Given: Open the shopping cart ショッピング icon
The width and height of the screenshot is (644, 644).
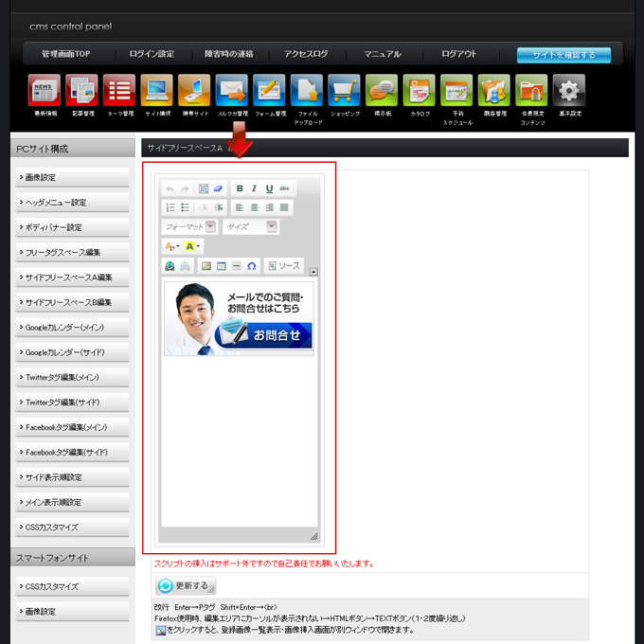Looking at the screenshot, I should point(343,92).
